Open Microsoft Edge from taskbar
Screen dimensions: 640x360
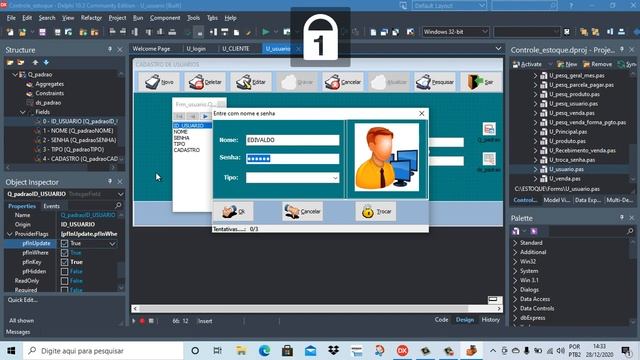(264, 351)
